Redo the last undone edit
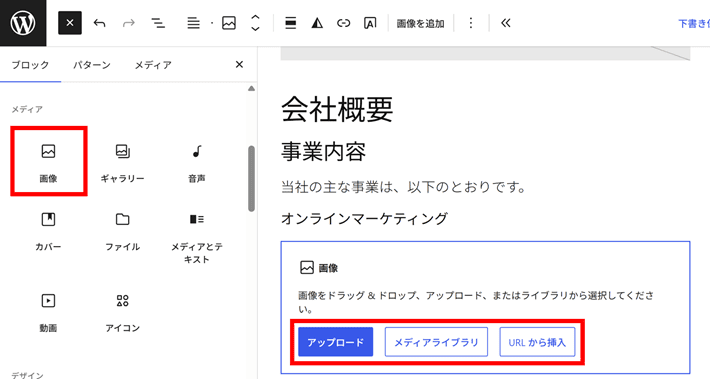 click(x=129, y=23)
